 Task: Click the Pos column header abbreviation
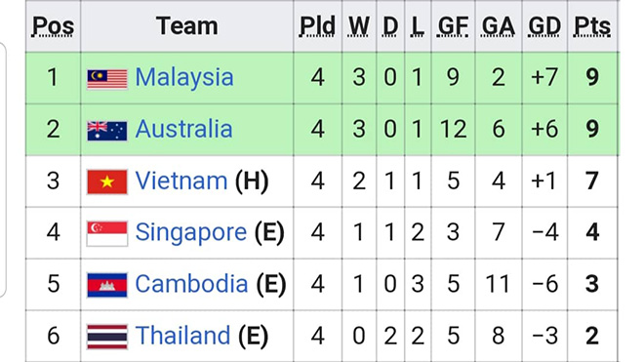(x=53, y=26)
